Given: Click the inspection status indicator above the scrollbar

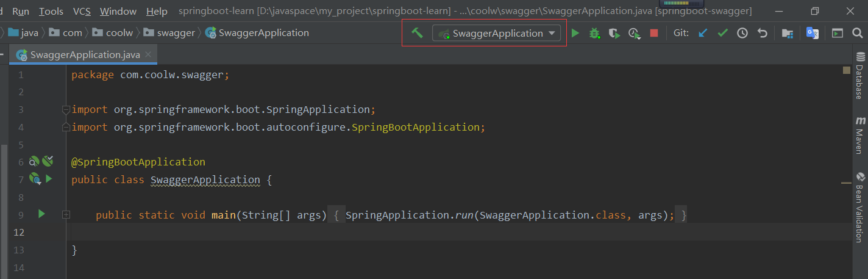Looking at the screenshot, I should click(846, 70).
